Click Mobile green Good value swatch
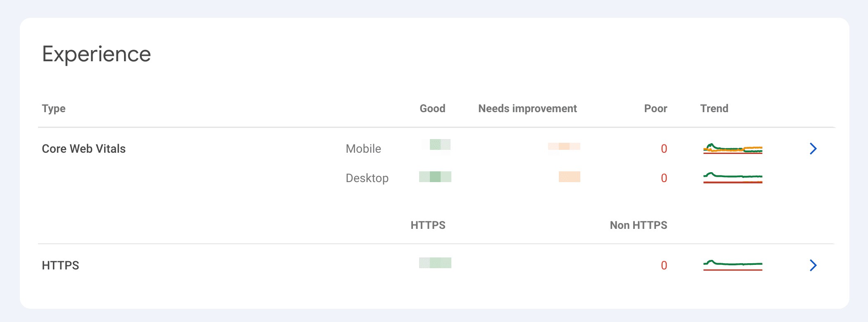The width and height of the screenshot is (868, 322). click(x=440, y=144)
